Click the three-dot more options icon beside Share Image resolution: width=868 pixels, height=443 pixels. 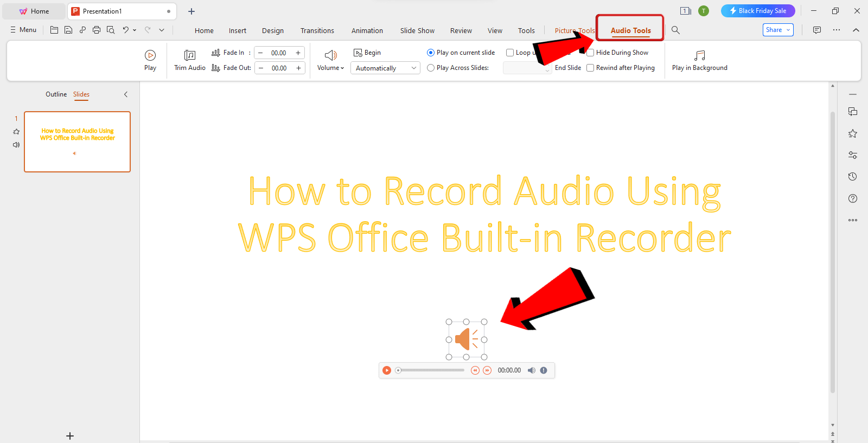[x=837, y=30]
